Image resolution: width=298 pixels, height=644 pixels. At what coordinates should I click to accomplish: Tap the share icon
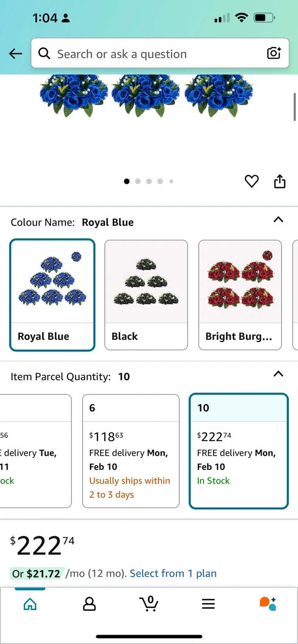tap(280, 181)
